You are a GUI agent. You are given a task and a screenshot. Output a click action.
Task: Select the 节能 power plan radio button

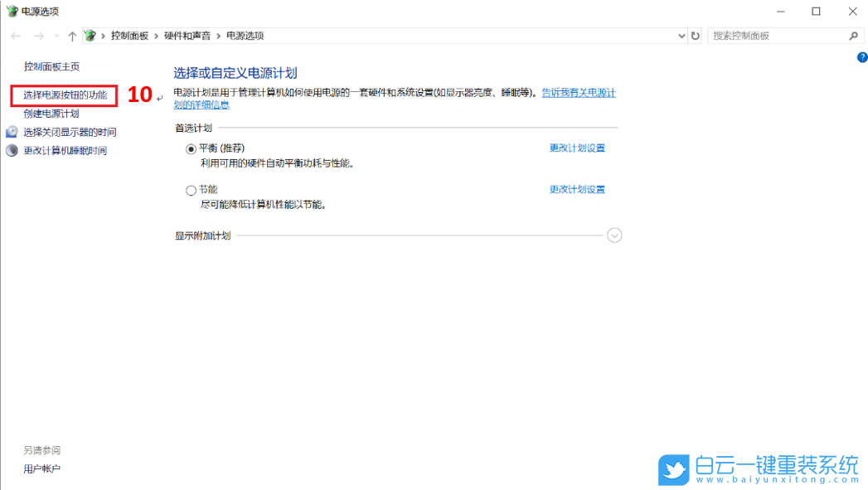tap(191, 190)
